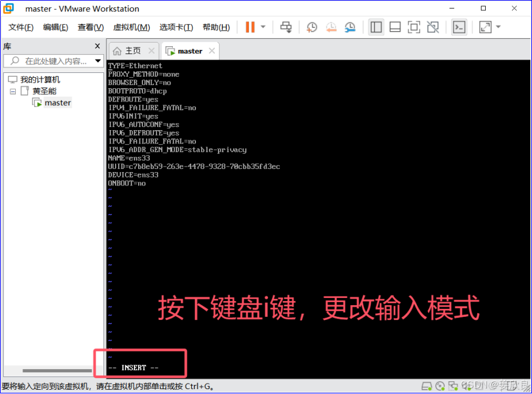Click the IPV6_ADDR_GEN_MODE=stable-privacy line
The image size is (532, 394).
point(178,150)
